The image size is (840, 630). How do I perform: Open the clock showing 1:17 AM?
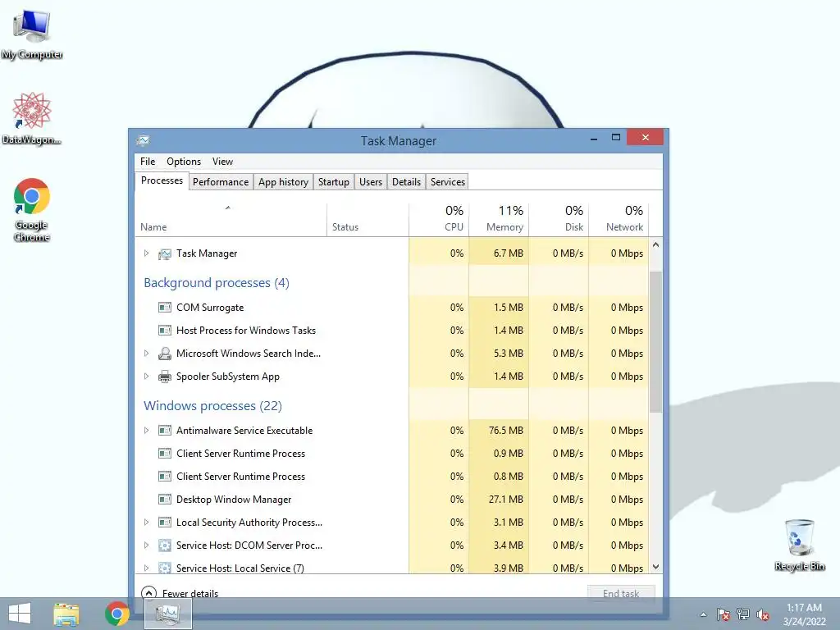coord(804,614)
